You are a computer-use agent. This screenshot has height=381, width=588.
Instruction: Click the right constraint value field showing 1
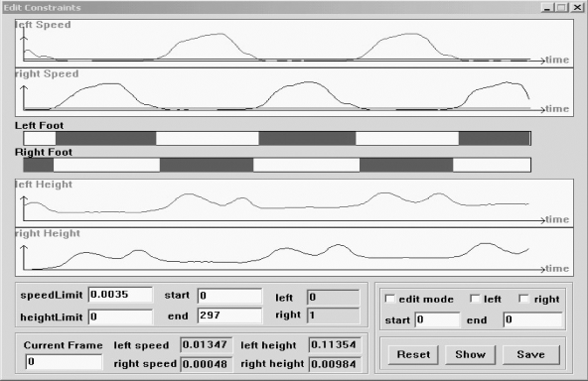pyautogui.click(x=334, y=316)
